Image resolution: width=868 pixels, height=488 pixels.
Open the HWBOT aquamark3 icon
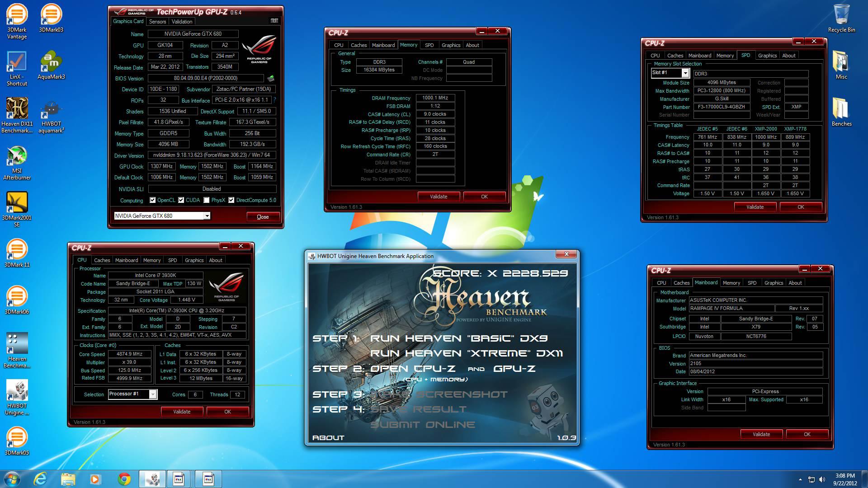click(x=51, y=115)
